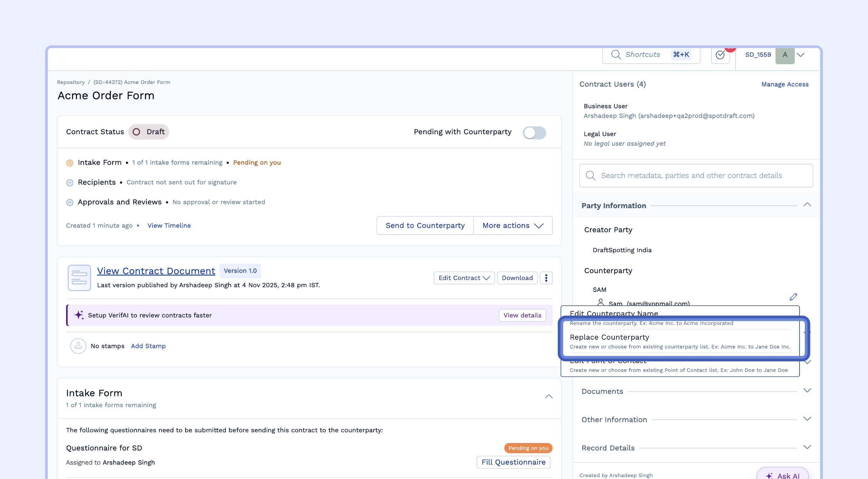
Task: Click the pencil edit counterparty icon
Action: coord(793,297)
